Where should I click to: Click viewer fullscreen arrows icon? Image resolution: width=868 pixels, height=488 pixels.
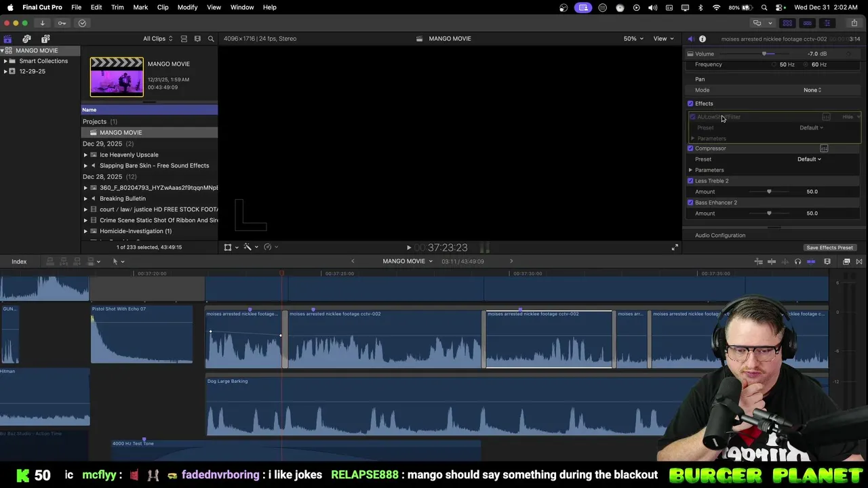click(675, 247)
